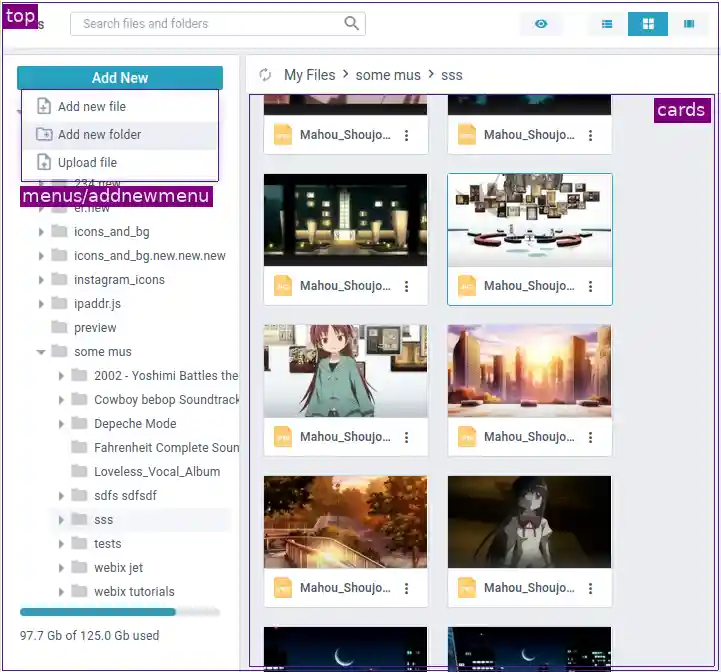Collapse the some mus folder
This screenshot has width=721, height=672.
coord(41,352)
